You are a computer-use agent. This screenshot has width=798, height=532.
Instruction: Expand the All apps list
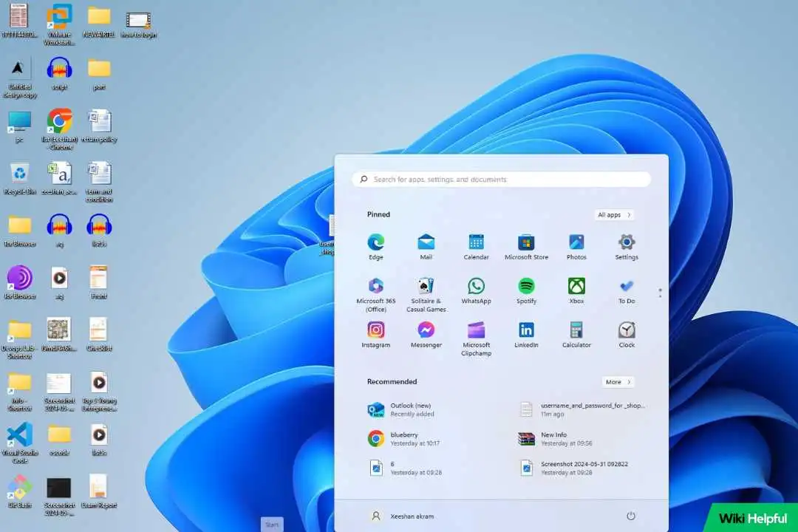coord(614,215)
